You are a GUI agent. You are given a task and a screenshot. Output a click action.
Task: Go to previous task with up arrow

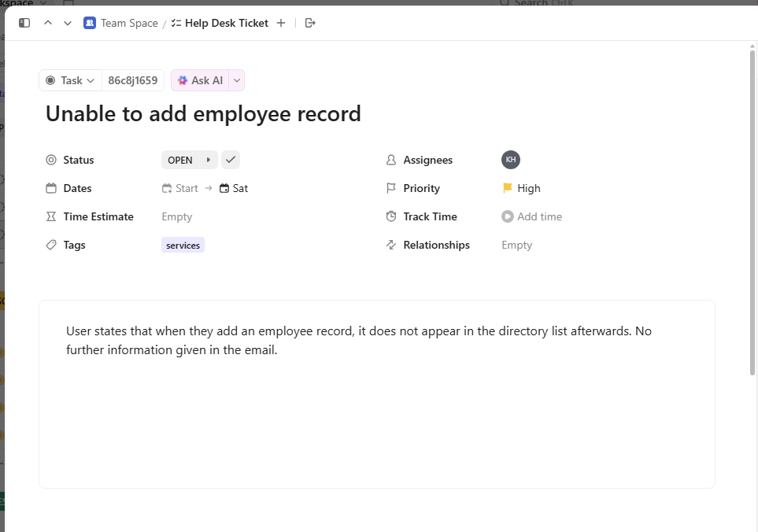click(48, 23)
